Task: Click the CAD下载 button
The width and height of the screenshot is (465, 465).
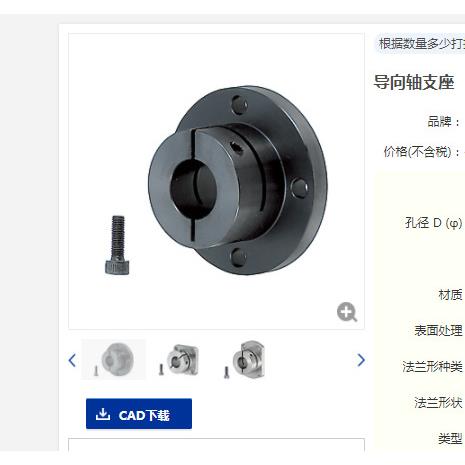Action: (139, 414)
